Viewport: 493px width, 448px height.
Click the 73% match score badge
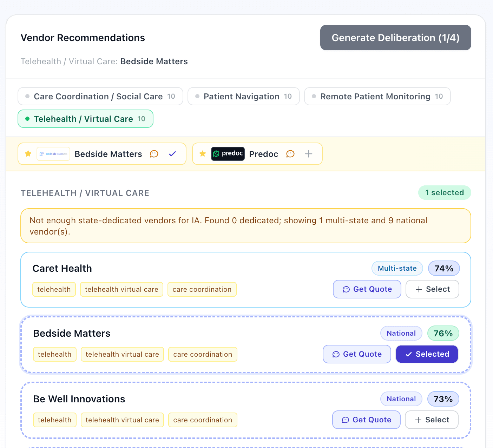(443, 399)
